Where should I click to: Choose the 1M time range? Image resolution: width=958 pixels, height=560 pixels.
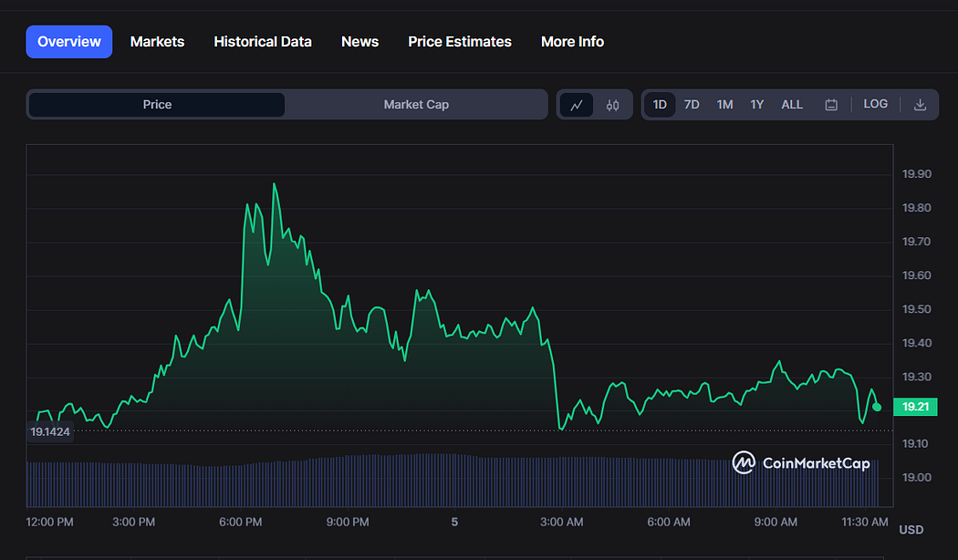click(724, 104)
